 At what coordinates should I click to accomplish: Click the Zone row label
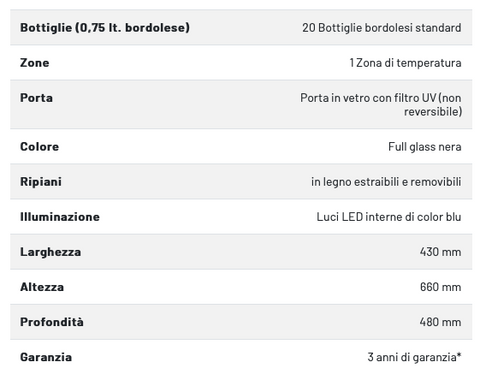tap(35, 63)
